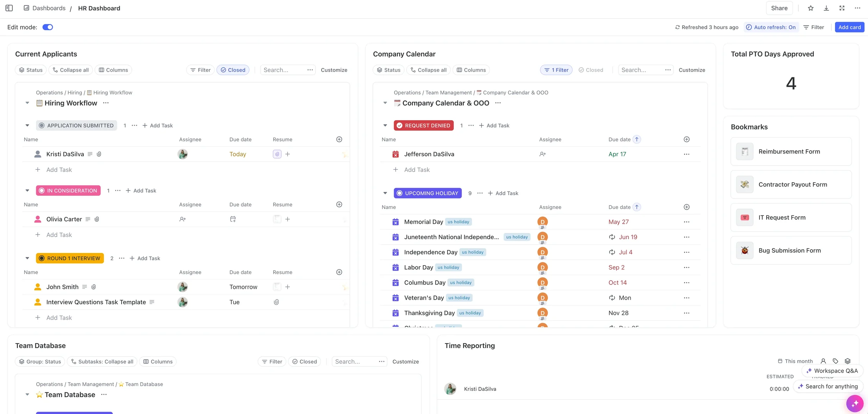Viewport: 868px width, 414px height.
Task: Enter fullscreen mode via expand icon
Action: pos(842,8)
